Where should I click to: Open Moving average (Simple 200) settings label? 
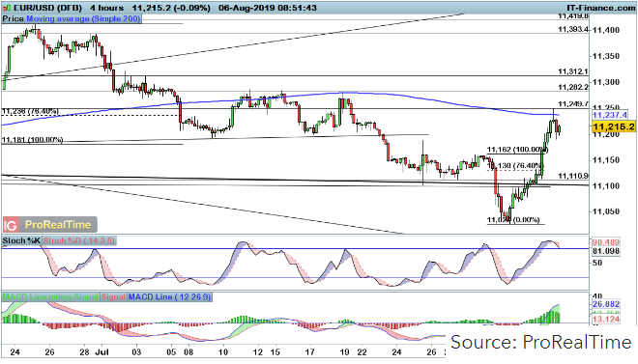[83, 18]
